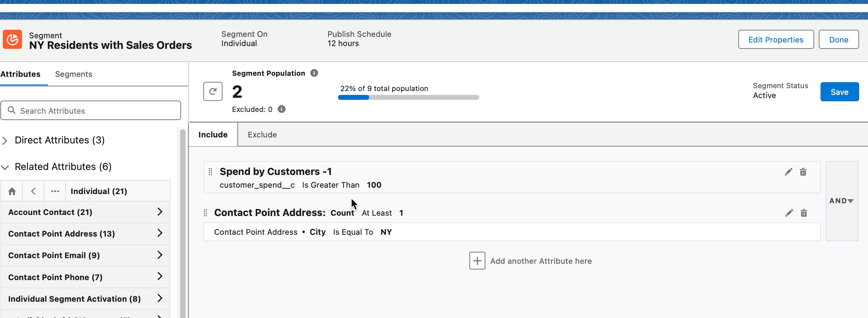868x318 pixels.
Task: Go back in attribute breadcrumb
Action: coord(33,191)
